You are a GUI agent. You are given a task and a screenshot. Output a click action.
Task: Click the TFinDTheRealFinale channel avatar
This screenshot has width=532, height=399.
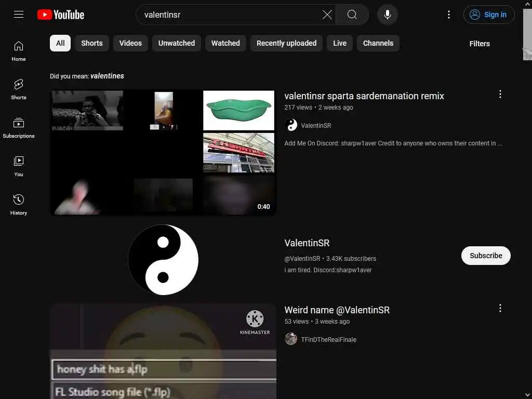coord(291,339)
